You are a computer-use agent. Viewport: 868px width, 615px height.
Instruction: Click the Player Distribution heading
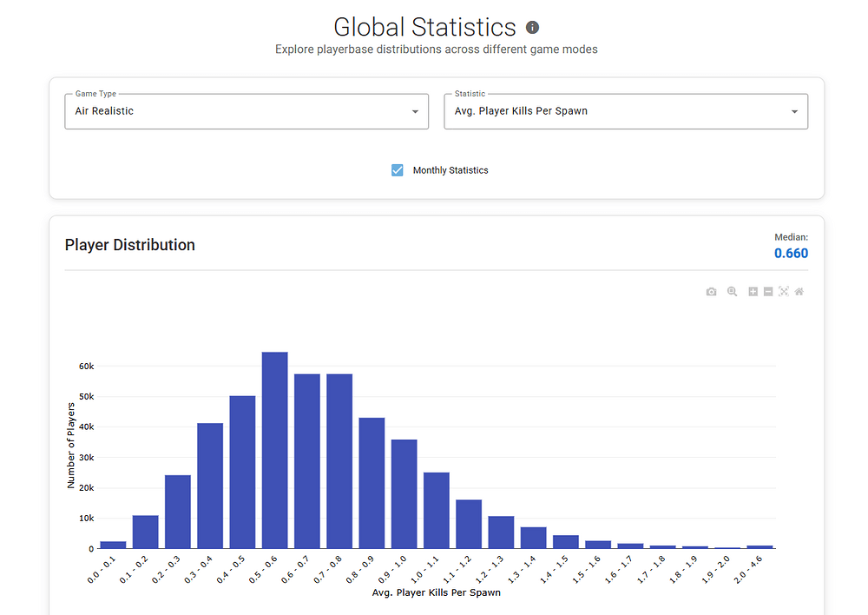(130, 245)
